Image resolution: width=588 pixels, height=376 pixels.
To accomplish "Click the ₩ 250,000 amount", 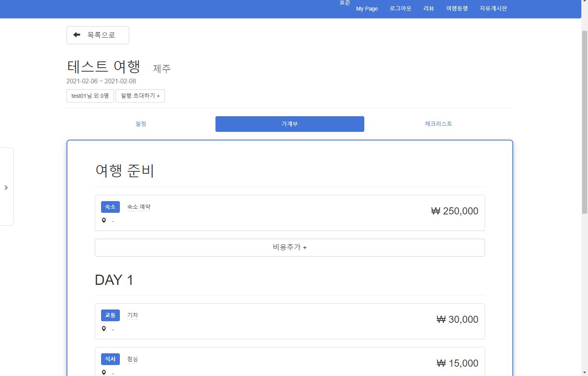I will (x=454, y=211).
